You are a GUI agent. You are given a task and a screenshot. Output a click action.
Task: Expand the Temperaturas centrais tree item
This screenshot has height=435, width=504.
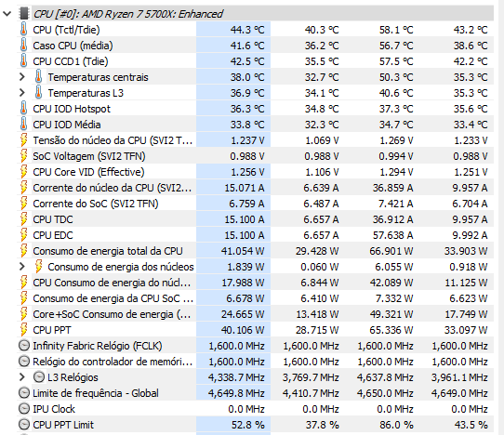tap(22, 77)
